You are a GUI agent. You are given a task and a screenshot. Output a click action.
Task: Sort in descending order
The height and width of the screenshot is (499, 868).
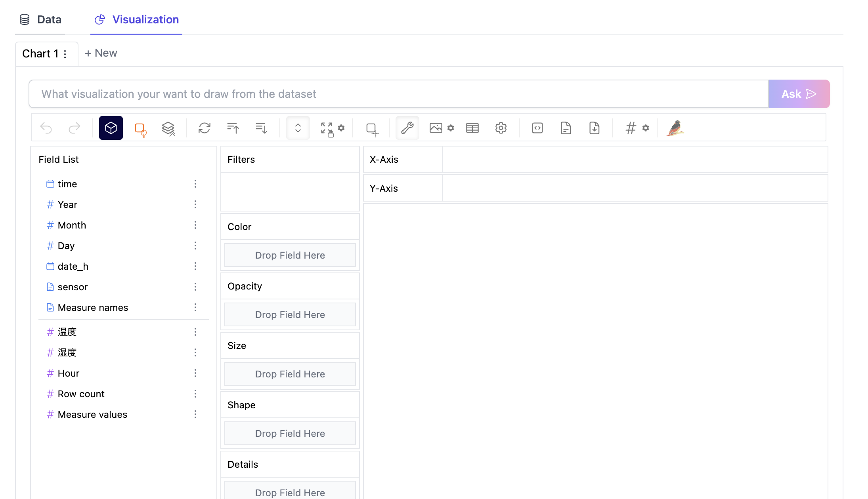tap(262, 128)
